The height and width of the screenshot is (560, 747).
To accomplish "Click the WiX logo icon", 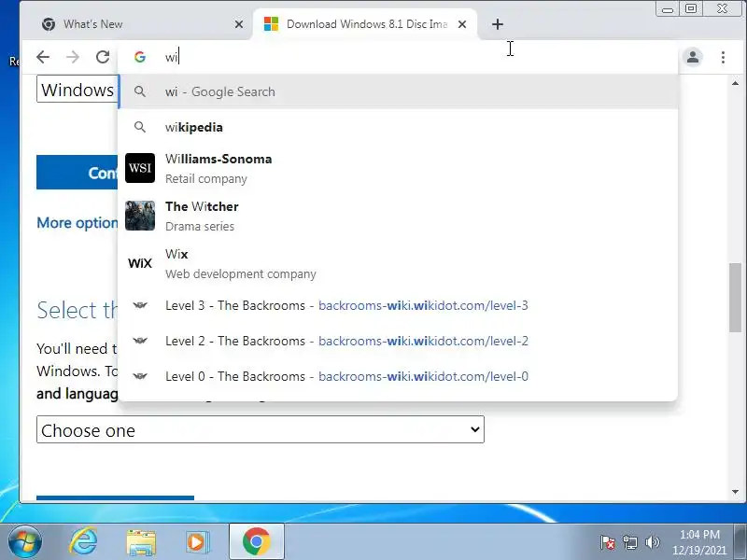I will [x=140, y=263].
